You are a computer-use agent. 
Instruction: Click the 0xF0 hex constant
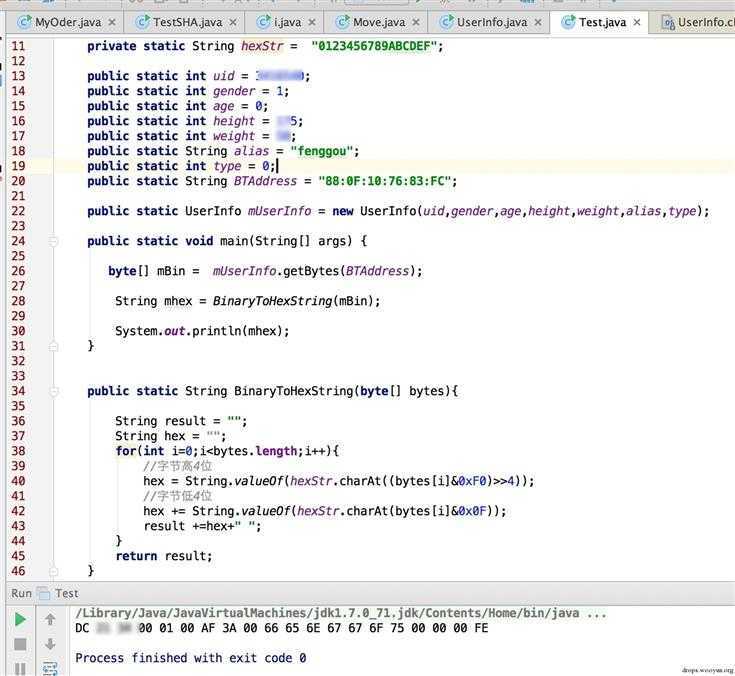(472, 481)
